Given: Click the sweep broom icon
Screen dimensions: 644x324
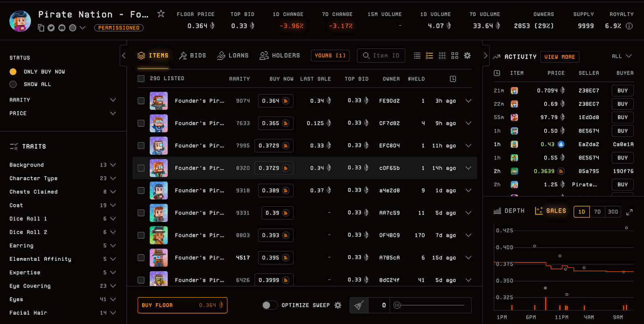Looking at the screenshot, I should point(359,305).
